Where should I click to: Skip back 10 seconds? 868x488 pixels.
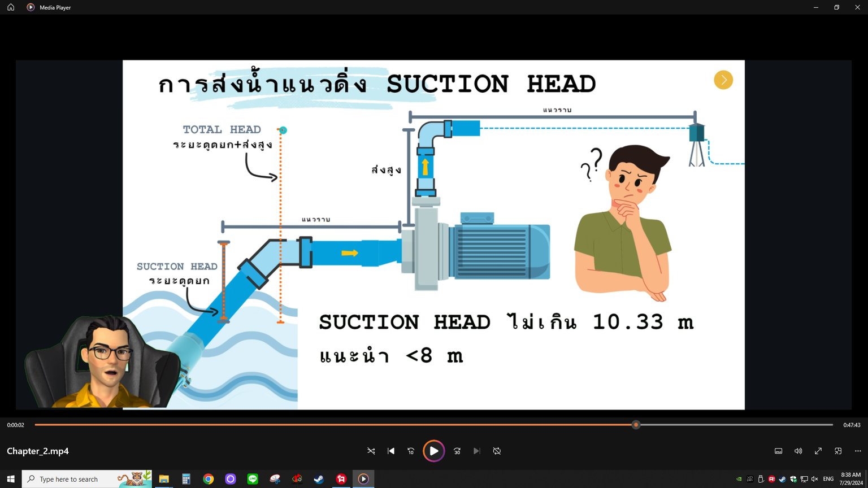tap(411, 451)
